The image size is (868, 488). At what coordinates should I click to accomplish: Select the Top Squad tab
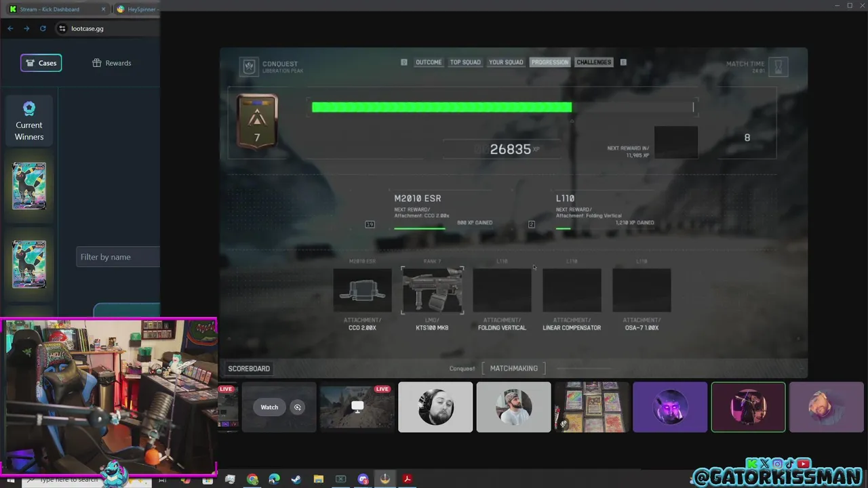pyautogui.click(x=465, y=62)
